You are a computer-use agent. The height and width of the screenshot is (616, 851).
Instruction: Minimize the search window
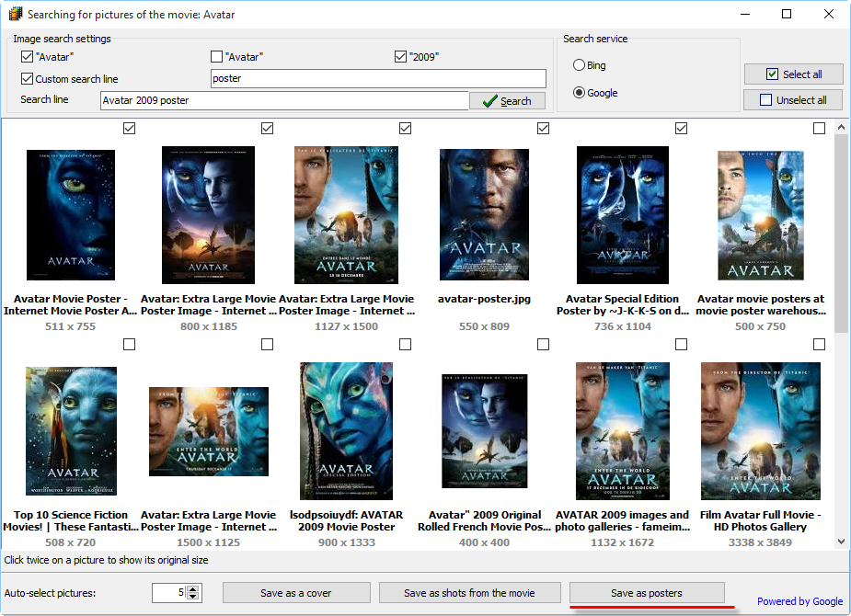(745, 14)
